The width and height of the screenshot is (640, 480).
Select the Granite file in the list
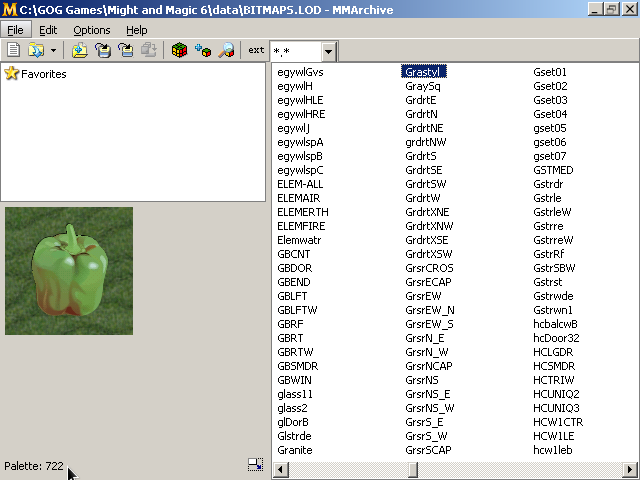coord(295,450)
